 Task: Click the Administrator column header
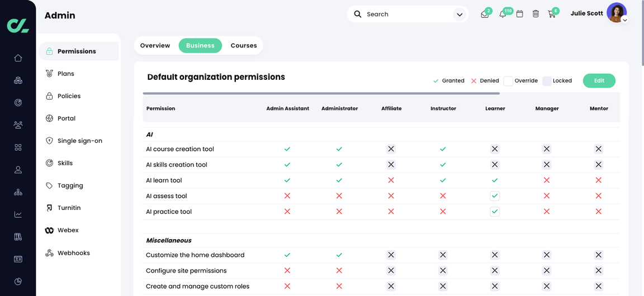[x=340, y=108]
